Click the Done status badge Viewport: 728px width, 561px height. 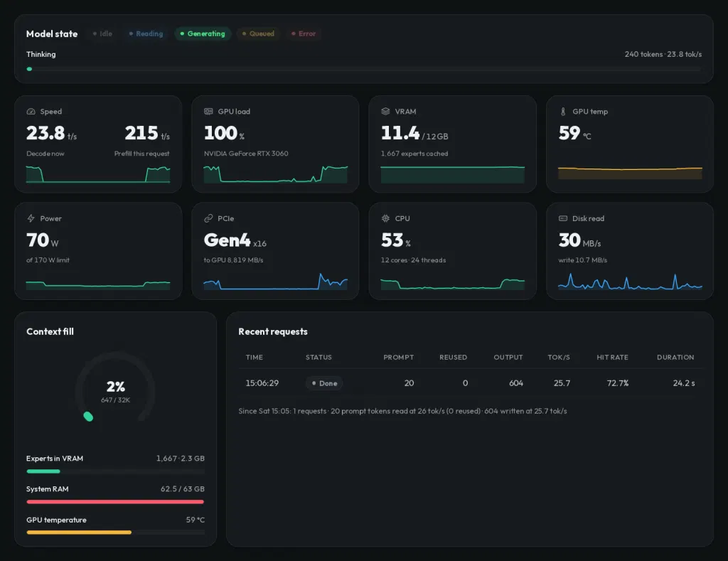click(x=324, y=383)
